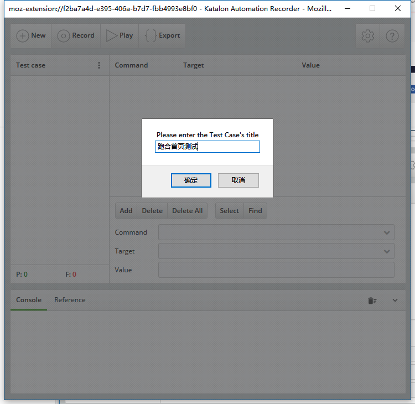Run the test with the Play icon
The height and width of the screenshot is (404, 415).
112,36
